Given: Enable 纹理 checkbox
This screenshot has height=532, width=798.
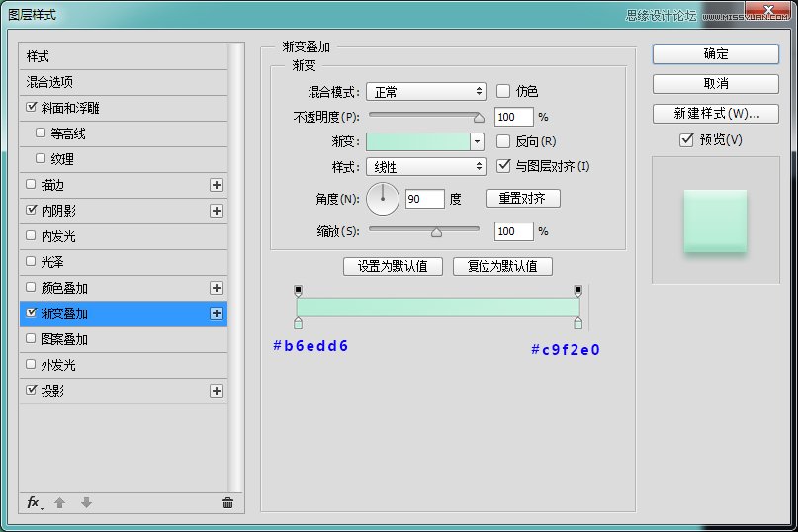Looking at the screenshot, I should (41, 158).
